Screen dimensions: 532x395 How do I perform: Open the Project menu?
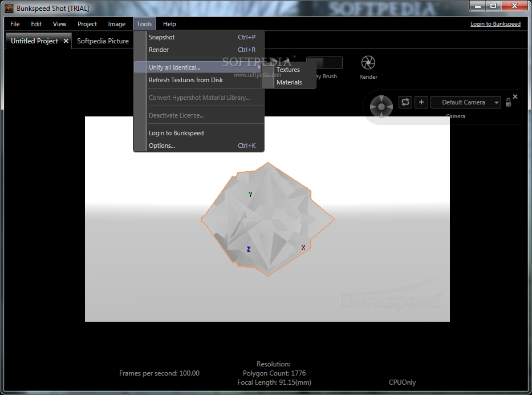point(87,24)
